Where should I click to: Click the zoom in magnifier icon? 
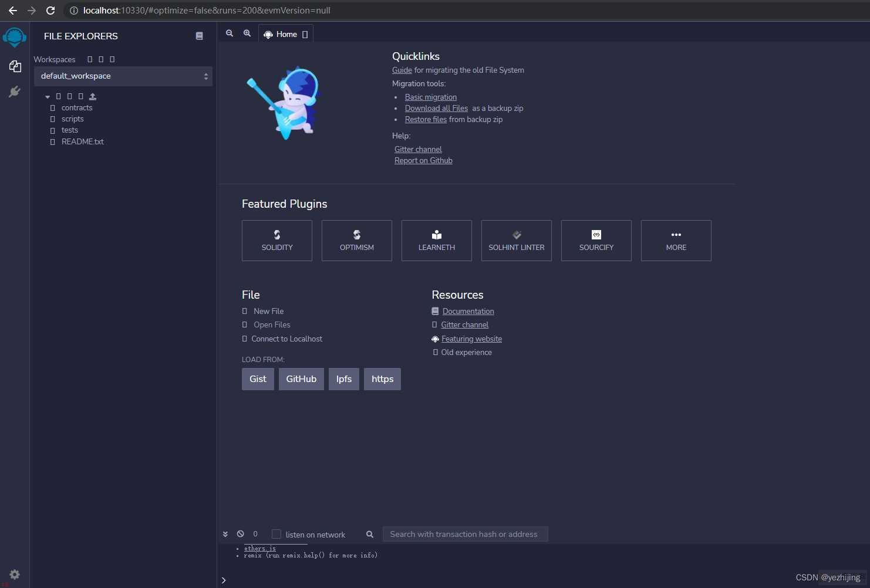(247, 33)
